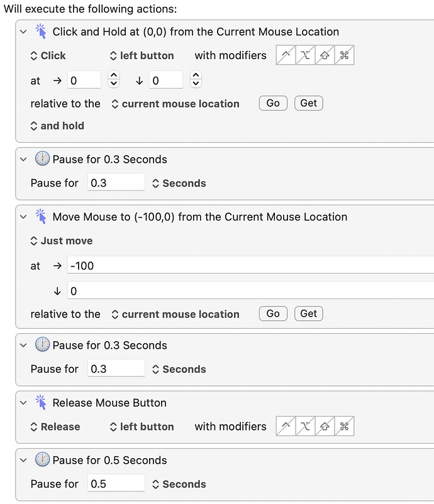Image resolution: width=434 pixels, height=504 pixels.
Task: Click the second Pause for 0.3 clock icon
Action: pos(42,346)
